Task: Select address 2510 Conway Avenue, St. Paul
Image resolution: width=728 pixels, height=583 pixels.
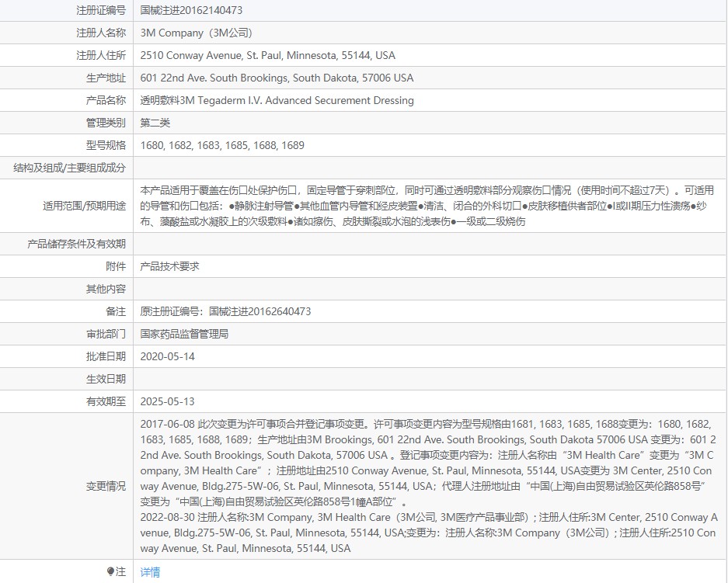Action: click(268, 55)
